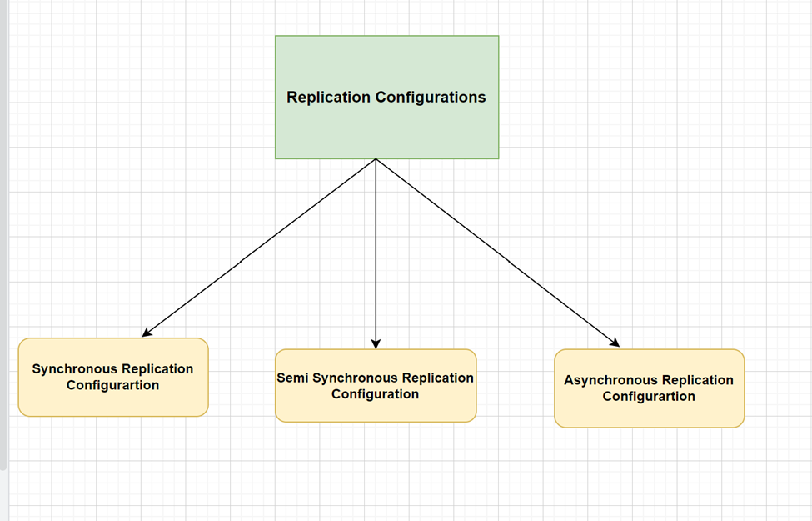Click the Synchronous Replication Configurartion node
The width and height of the screenshot is (812, 521).
[x=112, y=377]
